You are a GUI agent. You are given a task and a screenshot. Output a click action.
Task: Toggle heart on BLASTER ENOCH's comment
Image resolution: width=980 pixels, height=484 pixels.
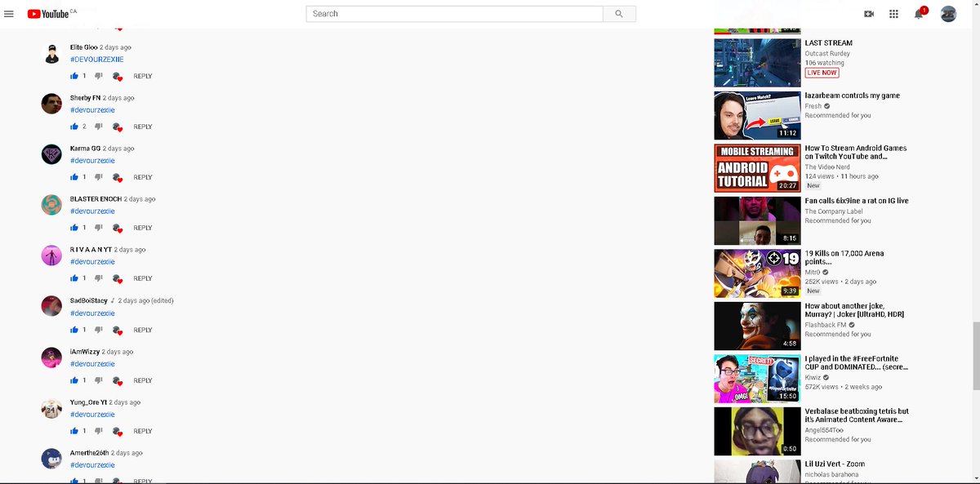point(118,229)
